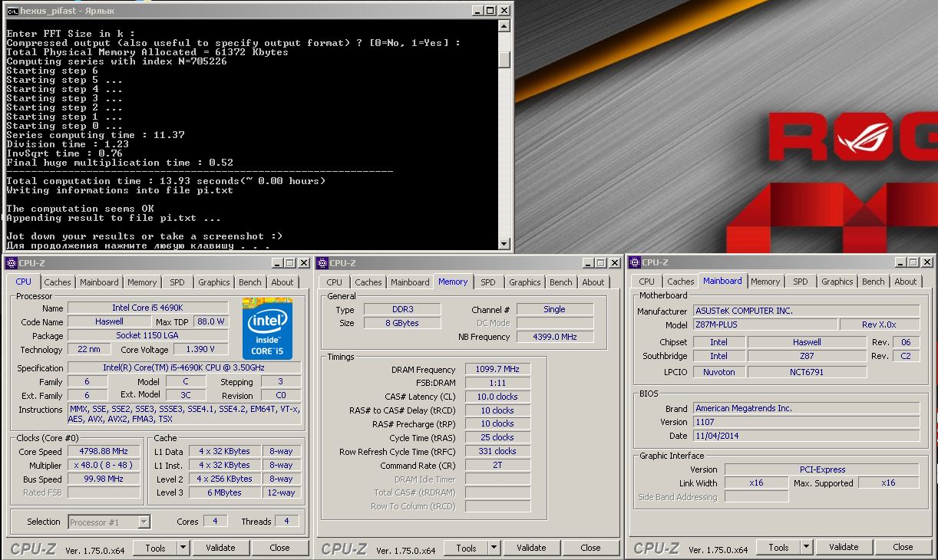Click the Cores count field showing 4

click(215, 522)
